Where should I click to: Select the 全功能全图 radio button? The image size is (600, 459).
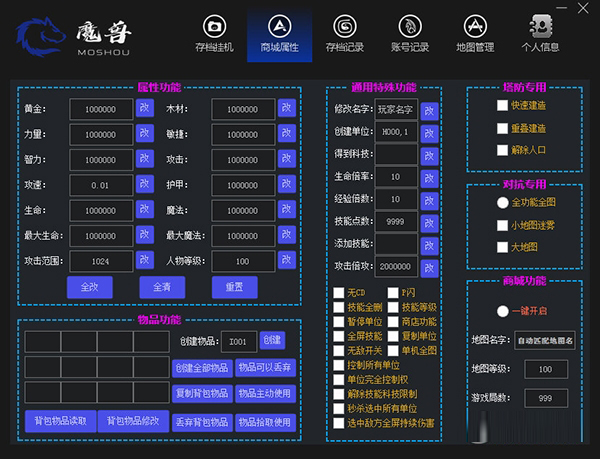(x=502, y=203)
